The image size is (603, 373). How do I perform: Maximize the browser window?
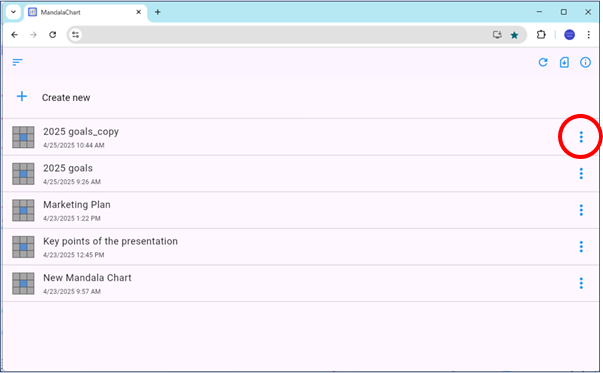coord(563,12)
